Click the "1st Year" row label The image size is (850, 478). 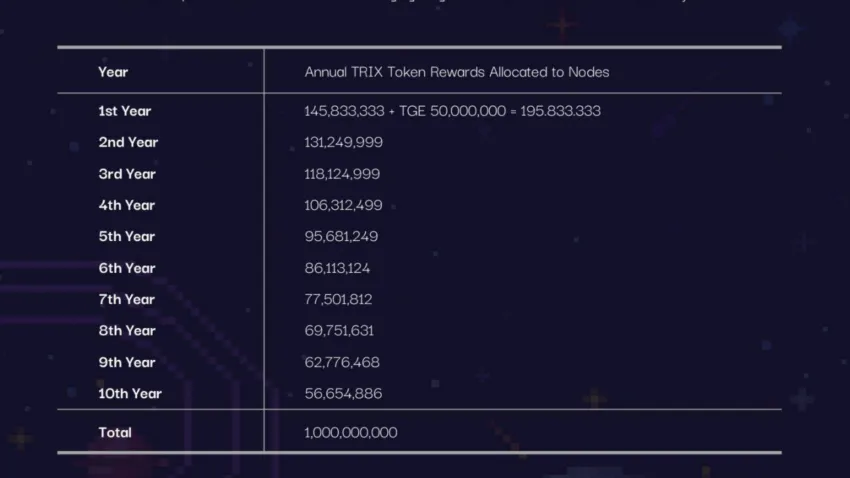125,111
